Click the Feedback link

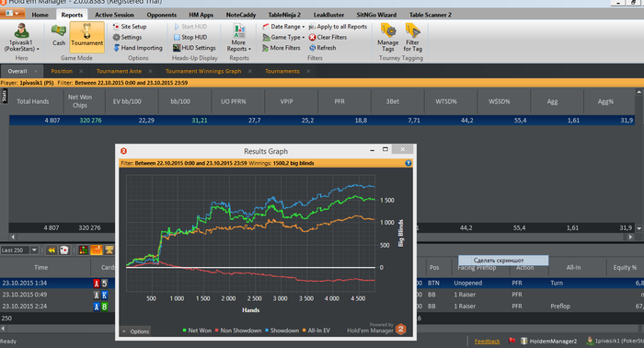[x=487, y=341]
